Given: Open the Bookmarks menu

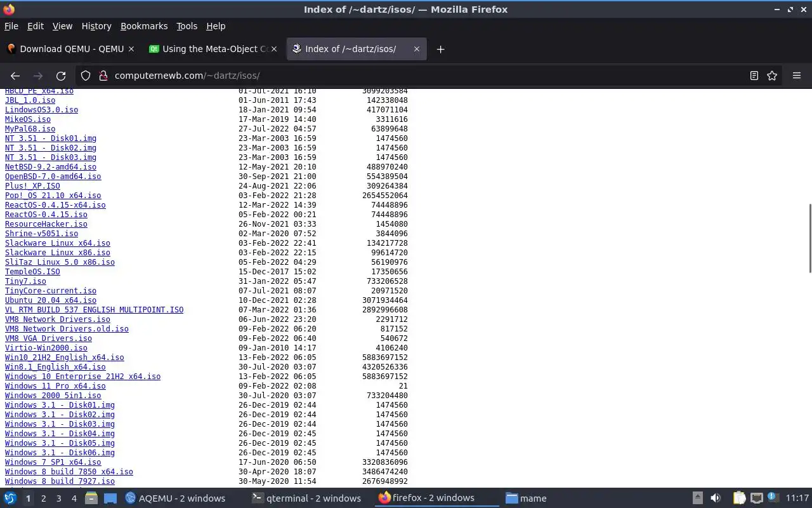Looking at the screenshot, I should [144, 26].
